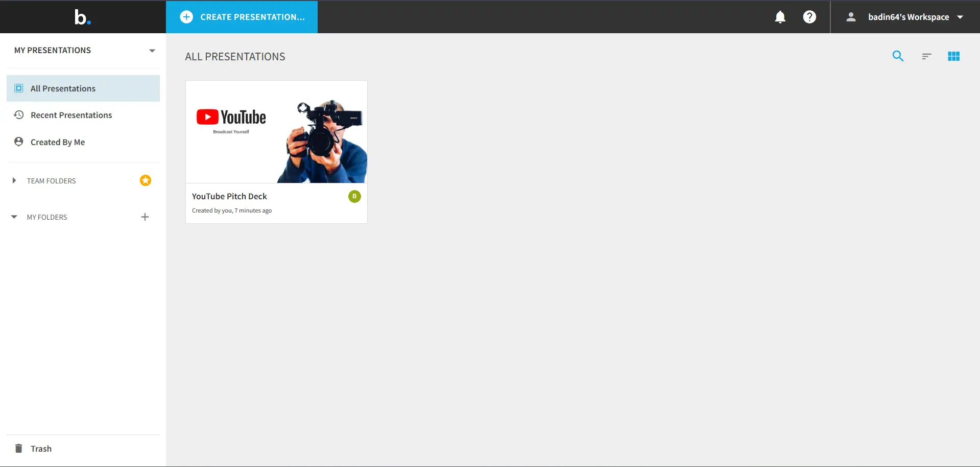
Task: Click 'Created by you, 7 minutes ago' text
Action: (232, 211)
